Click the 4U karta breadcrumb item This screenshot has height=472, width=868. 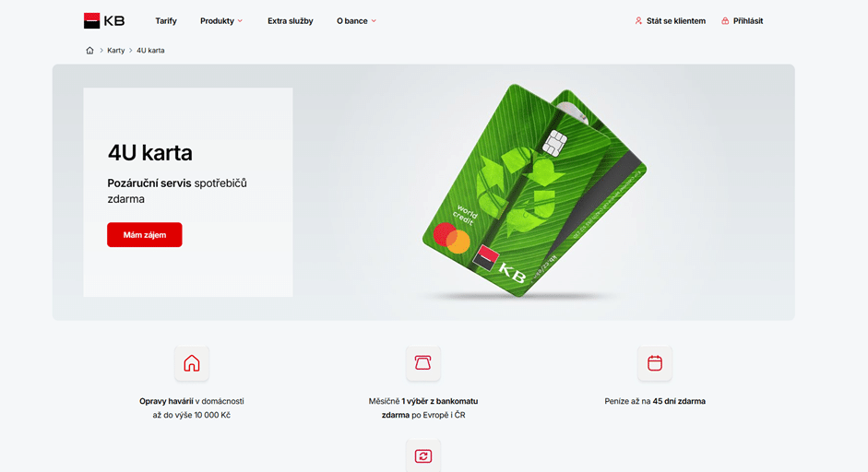(150, 51)
